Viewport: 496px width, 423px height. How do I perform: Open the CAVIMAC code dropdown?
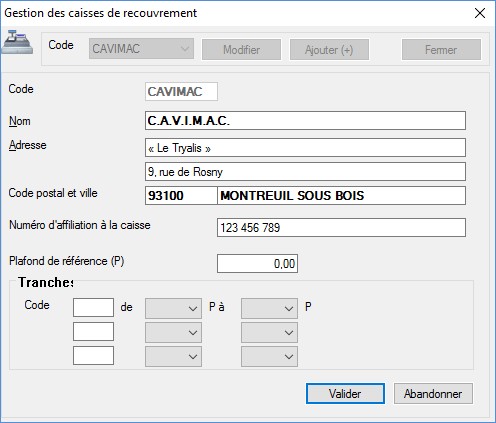click(x=141, y=49)
